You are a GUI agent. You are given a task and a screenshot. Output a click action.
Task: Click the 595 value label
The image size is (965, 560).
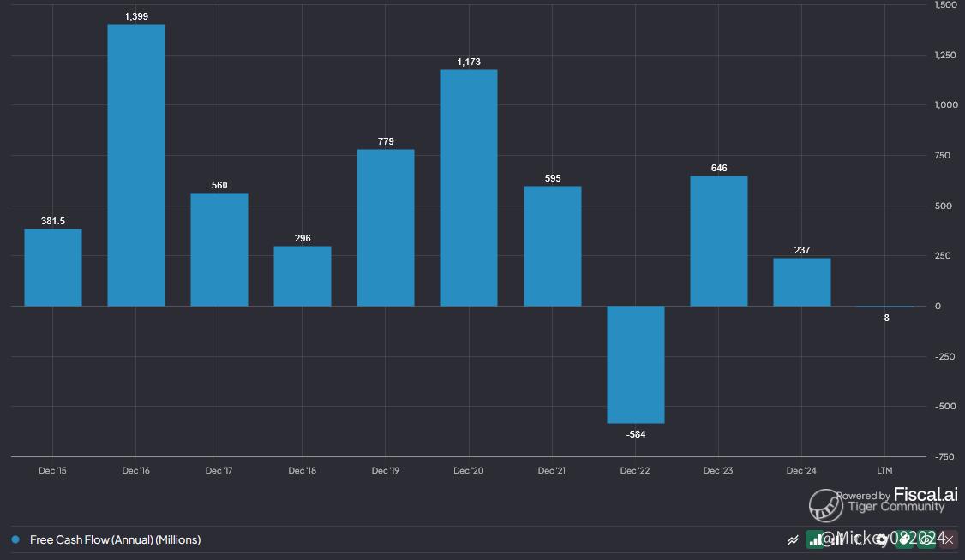point(553,178)
